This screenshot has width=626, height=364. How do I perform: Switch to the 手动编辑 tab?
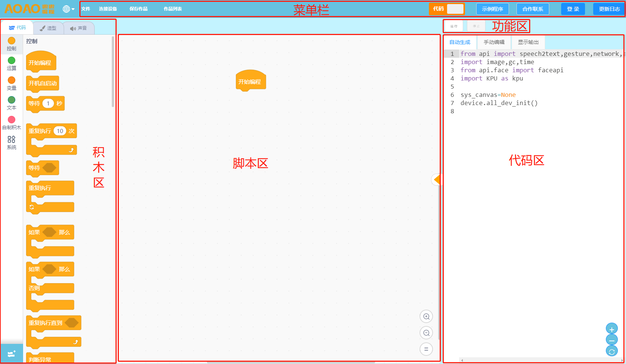click(x=494, y=42)
